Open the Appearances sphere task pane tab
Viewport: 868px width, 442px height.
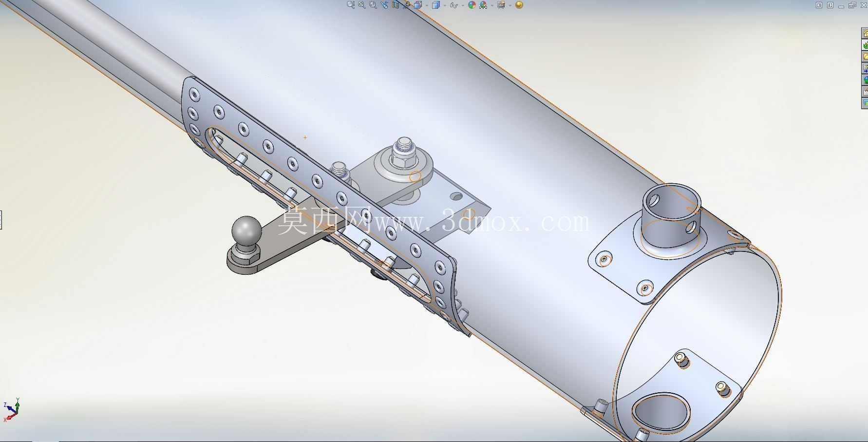[x=865, y=79]
